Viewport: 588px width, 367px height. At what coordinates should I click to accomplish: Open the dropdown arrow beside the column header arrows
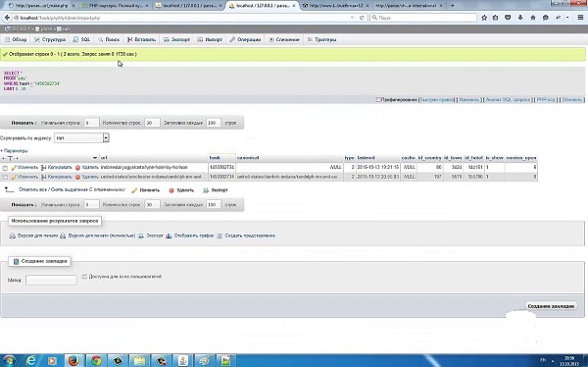pyautogui.click(x=95, y=158)
